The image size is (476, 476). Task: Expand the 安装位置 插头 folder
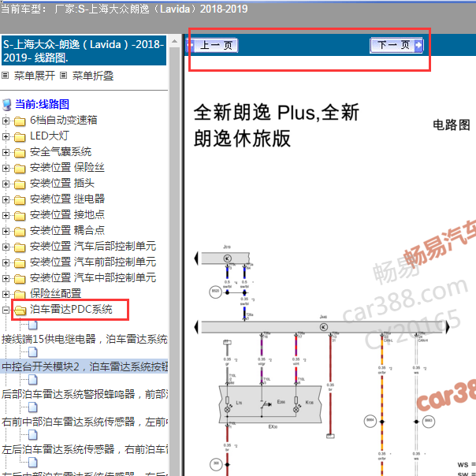click(x=6, y=184)
